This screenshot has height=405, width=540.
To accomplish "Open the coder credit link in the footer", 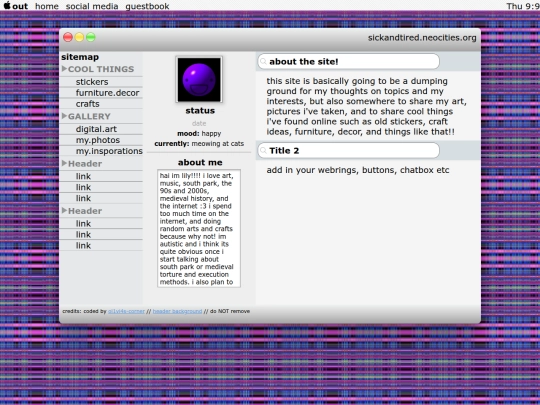I will point(126,311).
